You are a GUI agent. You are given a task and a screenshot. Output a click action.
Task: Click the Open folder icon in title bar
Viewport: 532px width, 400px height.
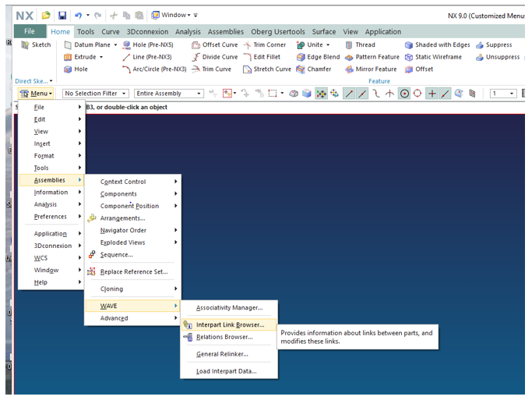click(46, 16)
